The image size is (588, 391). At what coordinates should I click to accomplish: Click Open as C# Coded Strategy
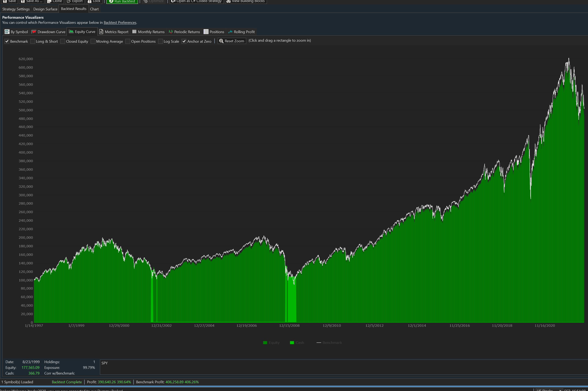tap(196, 1)
